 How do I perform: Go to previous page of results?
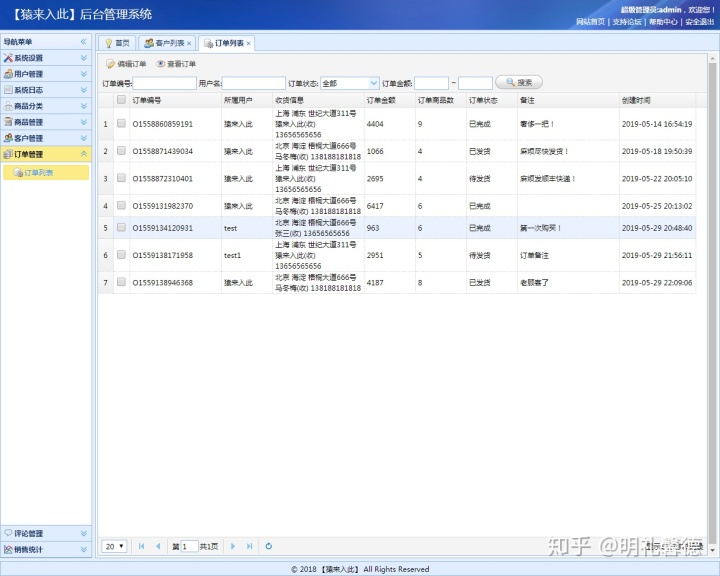[158, 546]
